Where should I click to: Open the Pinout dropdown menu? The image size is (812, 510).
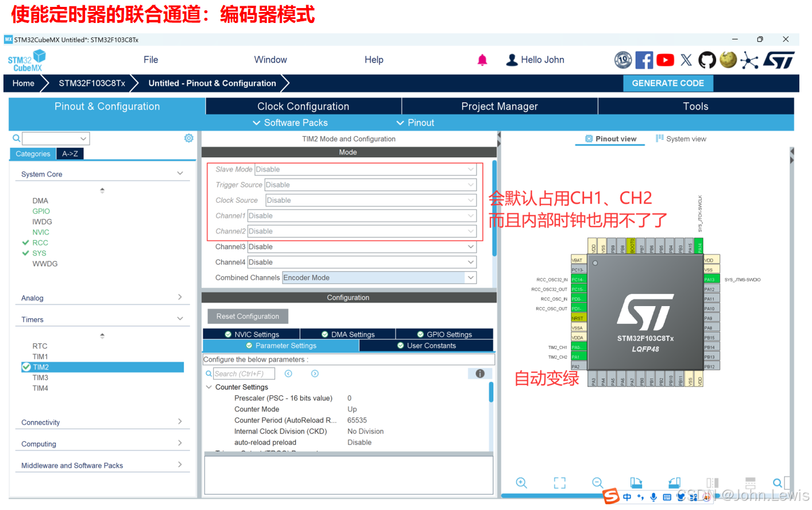(x=415, y=123)
